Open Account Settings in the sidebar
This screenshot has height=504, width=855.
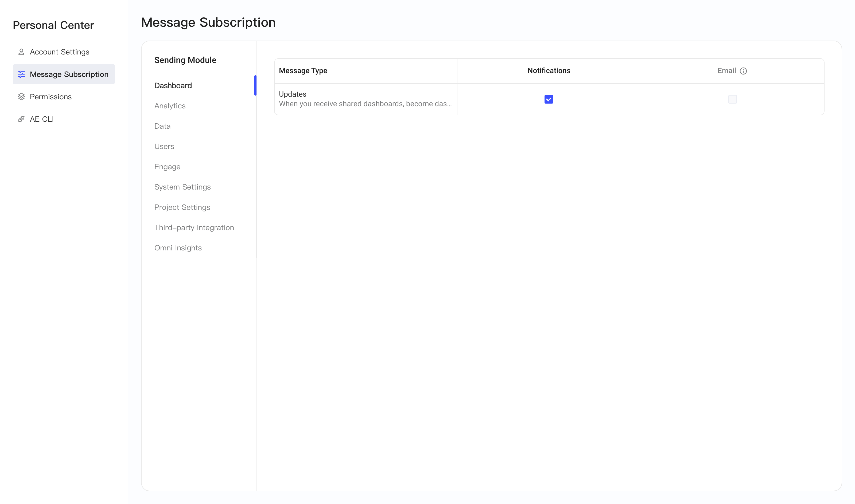[x=64, y=52]
